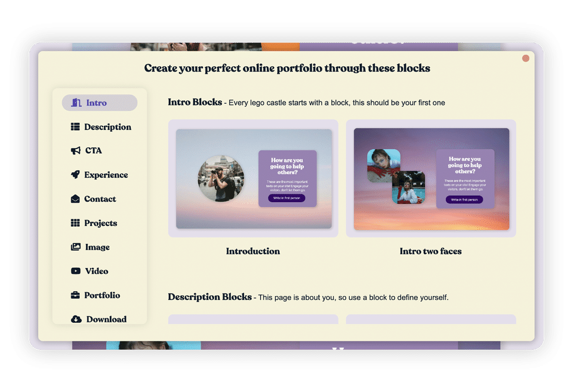Open the Contact blocks label
This screenshot has height=392, width=573.
click(100, 199)
